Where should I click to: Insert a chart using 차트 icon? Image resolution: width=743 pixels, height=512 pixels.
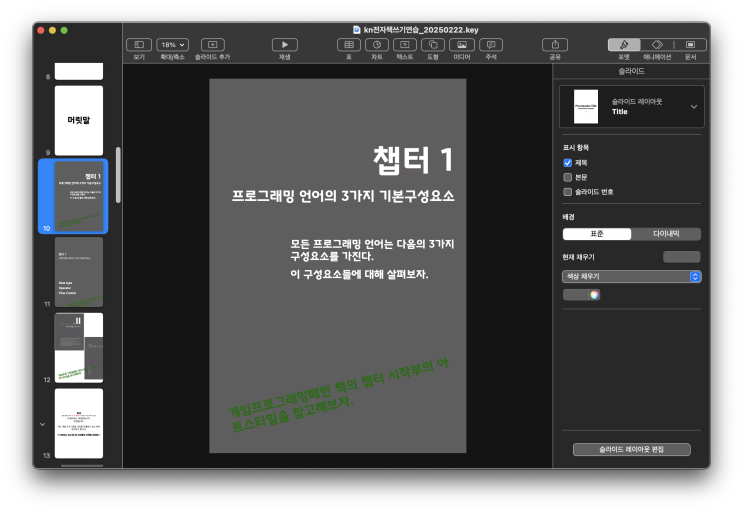point(377,45)
